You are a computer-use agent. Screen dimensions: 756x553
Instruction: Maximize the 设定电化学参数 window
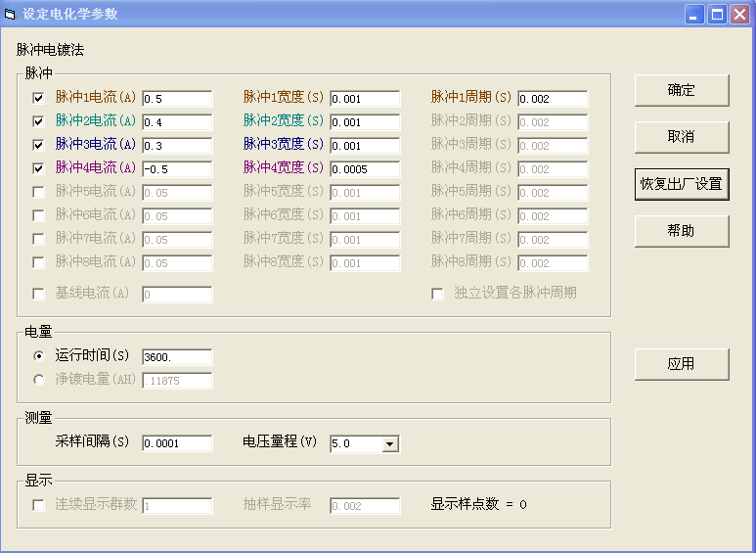click(x=717, y=14)
